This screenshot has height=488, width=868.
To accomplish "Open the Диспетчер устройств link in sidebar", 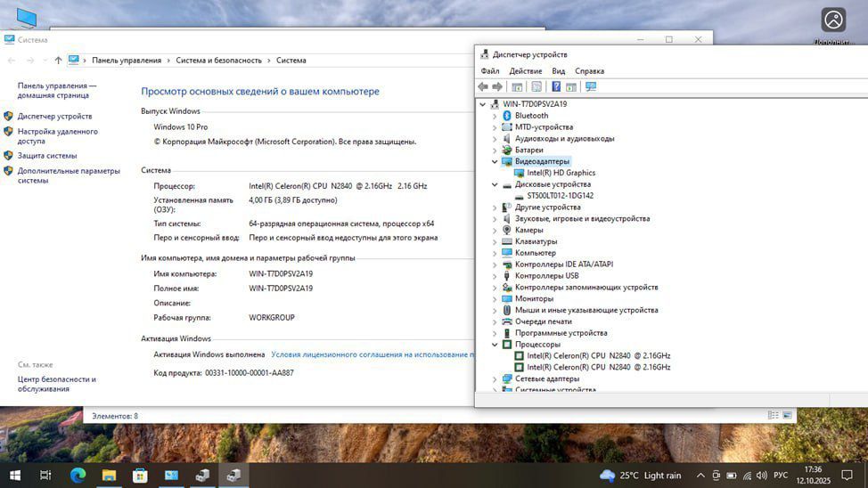I will pos(54,117).
